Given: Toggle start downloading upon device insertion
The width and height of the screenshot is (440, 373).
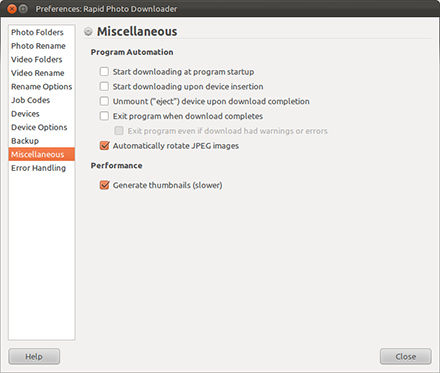Looking at the screenshot, I should pyautogui.click(x=104, y=86).
